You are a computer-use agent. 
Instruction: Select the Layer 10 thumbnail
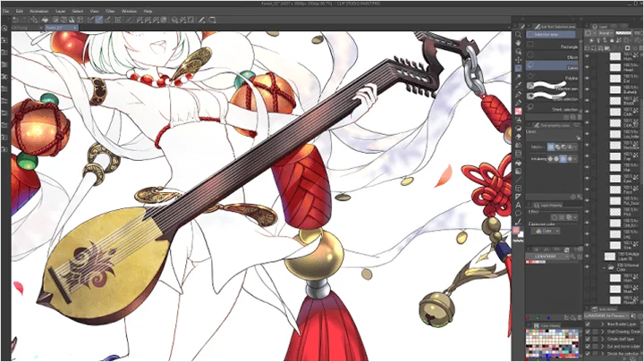[x=610, y=257]
